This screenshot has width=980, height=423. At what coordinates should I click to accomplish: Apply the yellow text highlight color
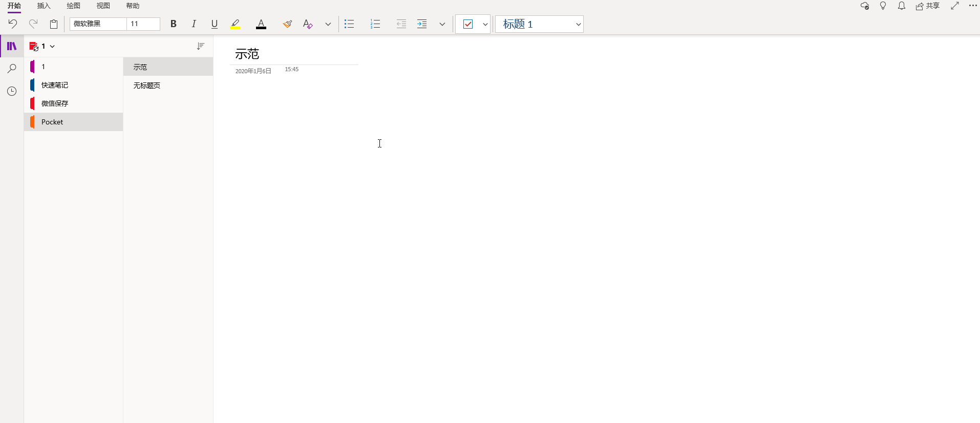tap(235, 24)
